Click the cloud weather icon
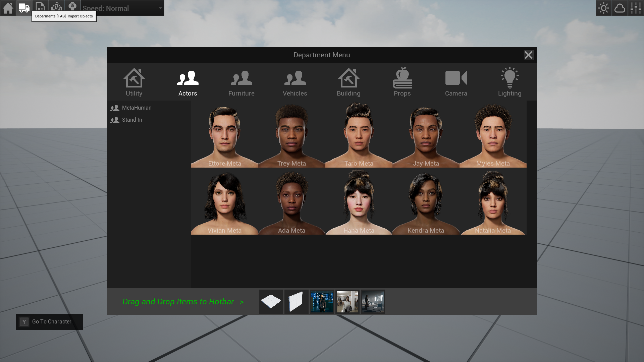The image size is (644, 362). point(620,8)
